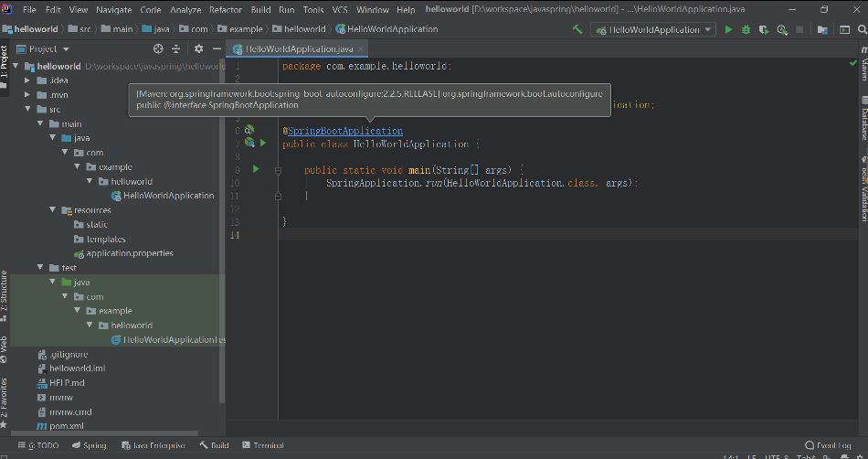This screenshot has width=868, height=459.
Task: Toggle the 1: Project tool window
Action: click(5, 61)
